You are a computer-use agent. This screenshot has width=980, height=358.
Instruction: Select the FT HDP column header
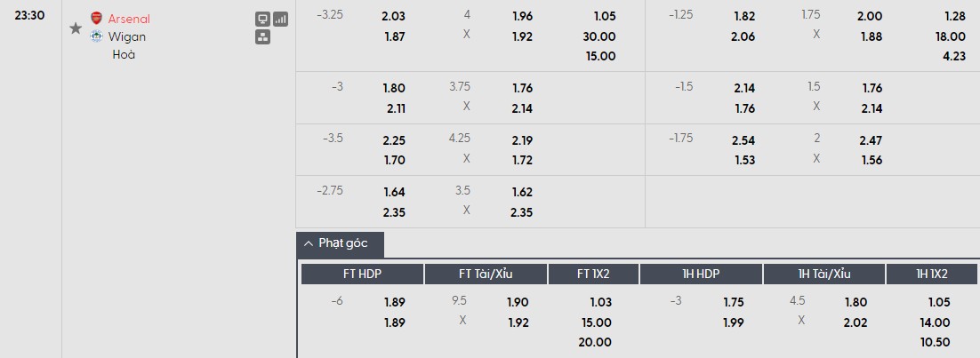coord(362,274)
